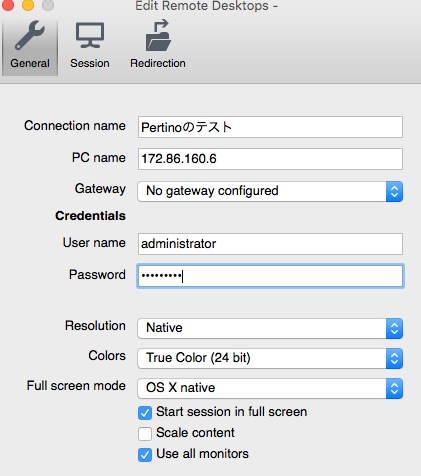Click the yellow minimize window button

tap(28, 5)
